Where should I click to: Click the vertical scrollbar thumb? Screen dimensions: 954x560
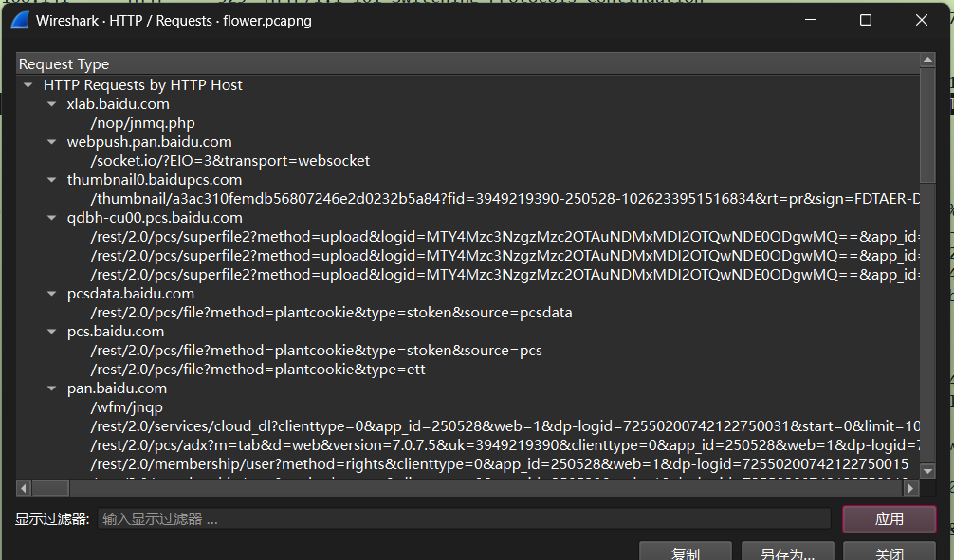[927, 125]
